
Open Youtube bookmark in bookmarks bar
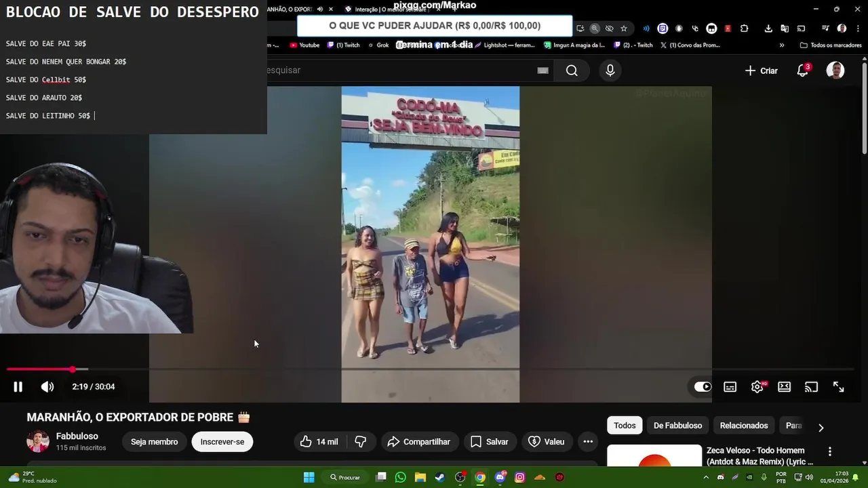pyautogui.click(x=304, y=45)
